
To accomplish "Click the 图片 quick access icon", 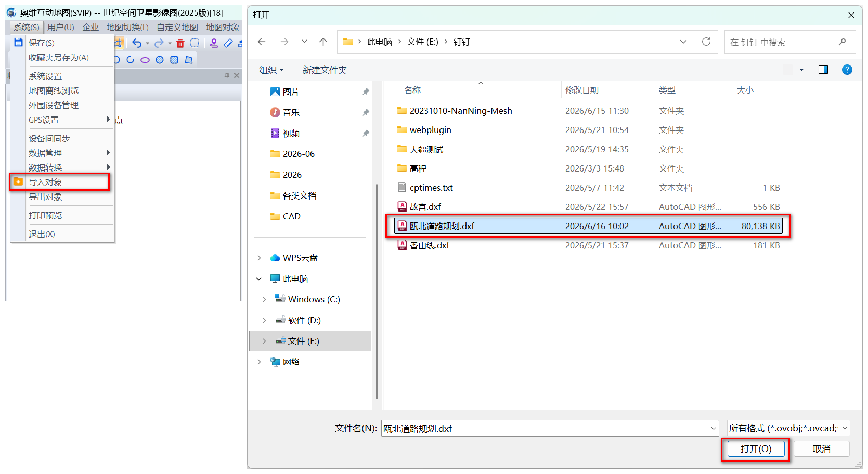I will 275,91.
